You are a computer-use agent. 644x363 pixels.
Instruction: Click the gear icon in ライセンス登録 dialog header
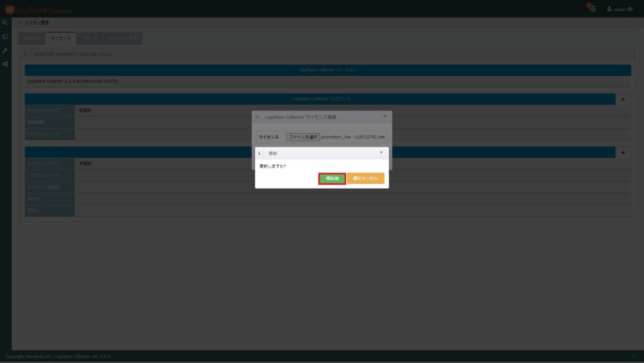(258, 117)
